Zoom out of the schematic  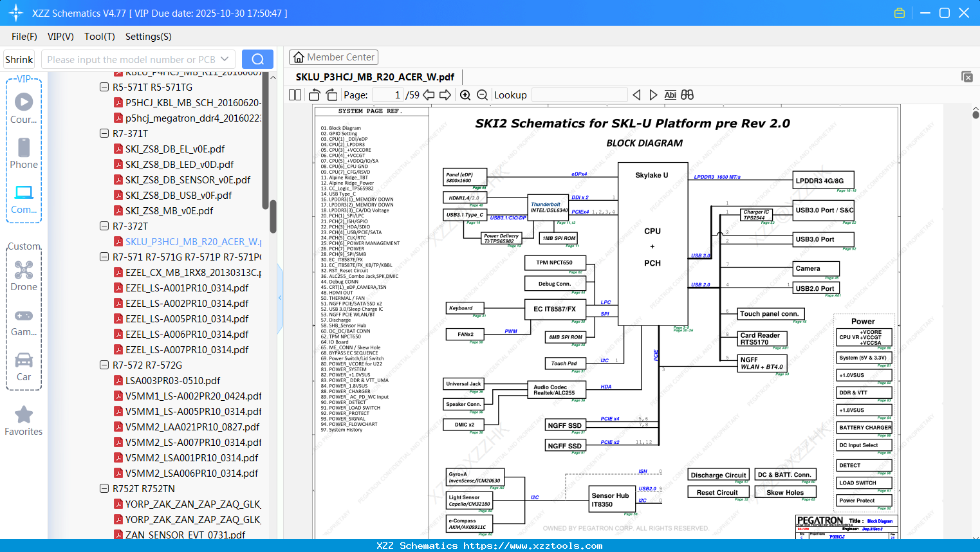coord(483,95)
